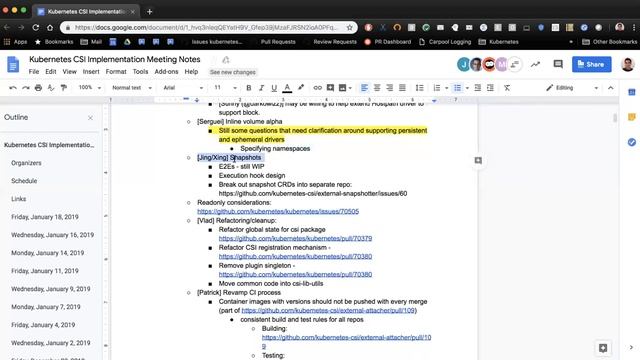
Task: Clear formatting with the toolbar icon
Action: point(507,88)
